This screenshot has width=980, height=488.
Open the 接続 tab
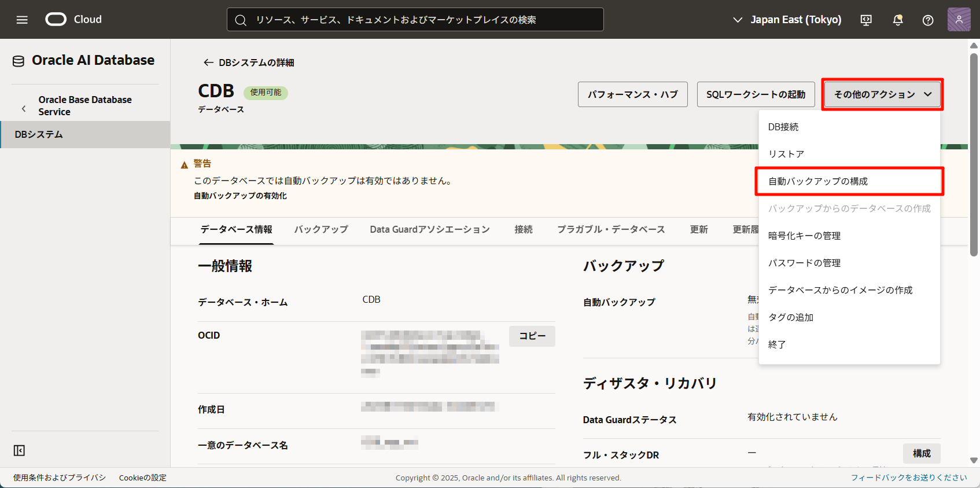[524, 229]
